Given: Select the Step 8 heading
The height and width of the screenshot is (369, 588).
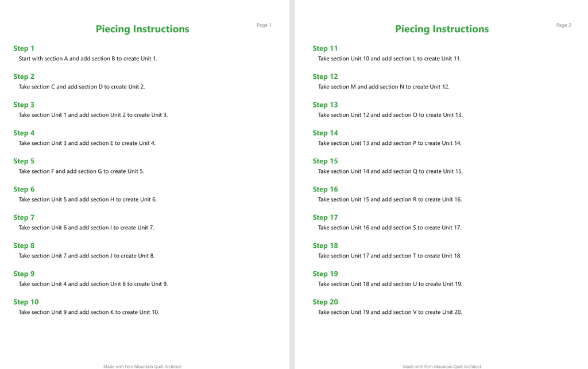Looking at the screenshot, I should 24,245.
